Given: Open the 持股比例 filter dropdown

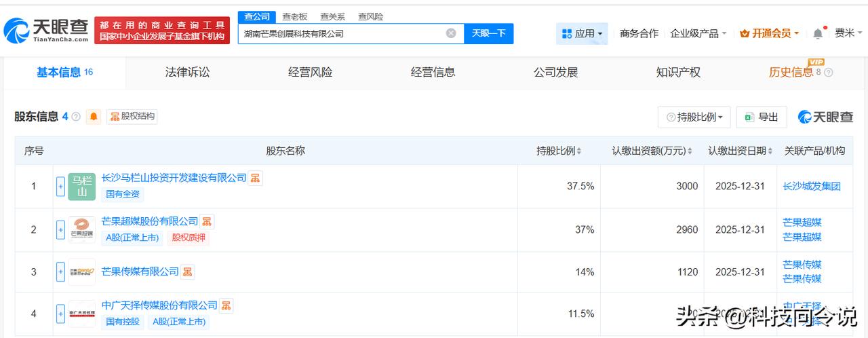Looking at the screenshot, I should (694, 117).
